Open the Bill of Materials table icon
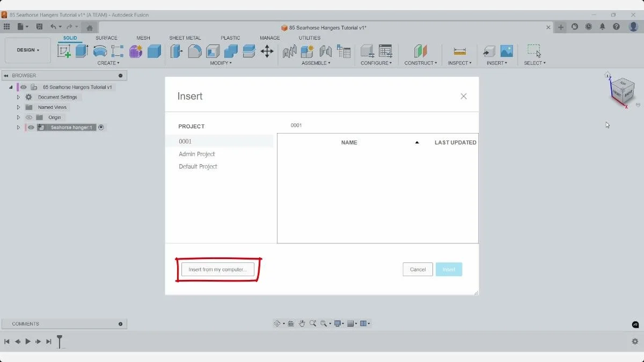Screen dimensions: 644x362 click(x=344, y=51)
